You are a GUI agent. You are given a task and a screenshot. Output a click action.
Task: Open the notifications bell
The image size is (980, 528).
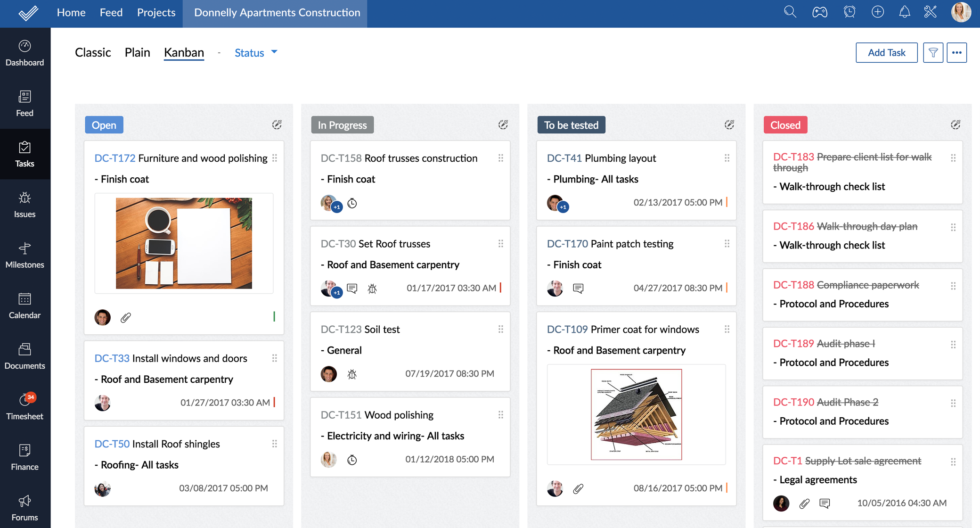click(x=904, y=12)
